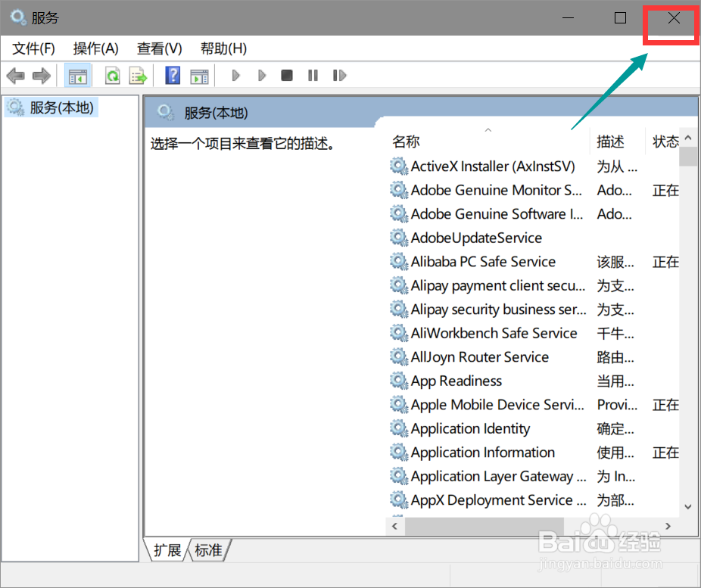Start the service using the play icon
This screenshot has height=588, width=701.
[235, 75]
